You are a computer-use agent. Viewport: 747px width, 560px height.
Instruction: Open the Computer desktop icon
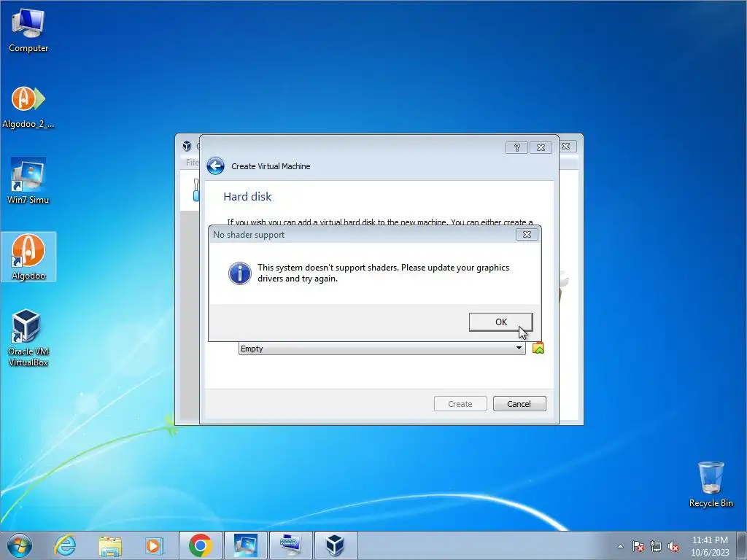pos(28,31)
